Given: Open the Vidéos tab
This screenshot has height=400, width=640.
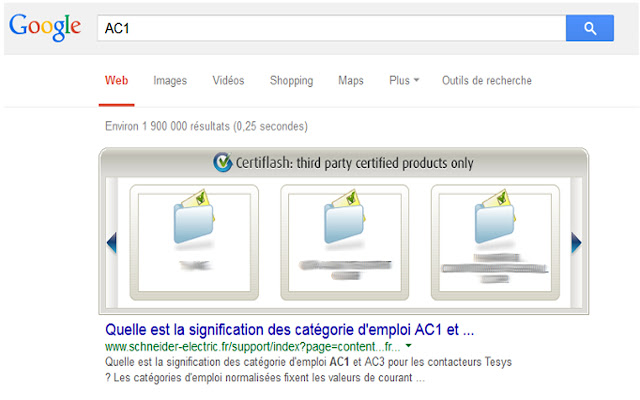Looking at the screenshot, I should (228, 80).
